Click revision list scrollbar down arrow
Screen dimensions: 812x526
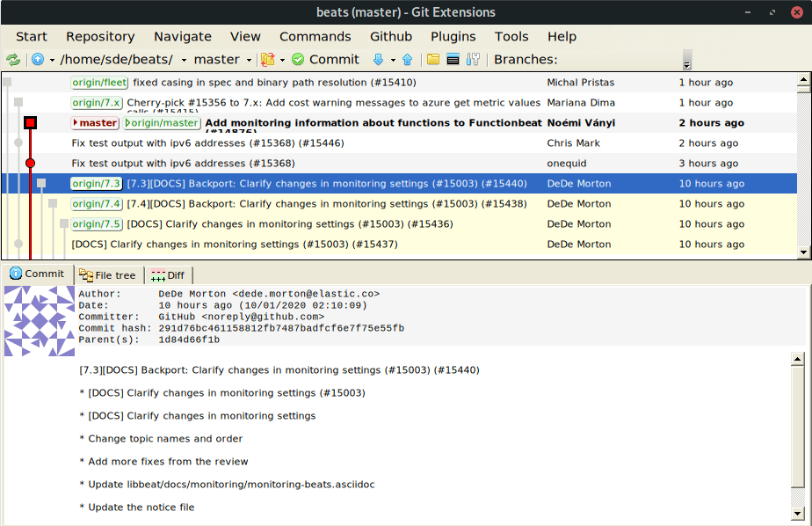(x=804, y=252)
